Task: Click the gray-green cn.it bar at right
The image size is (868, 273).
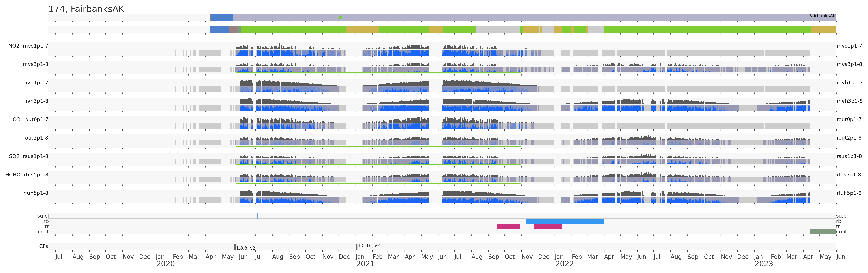Action: click(822, 232)
